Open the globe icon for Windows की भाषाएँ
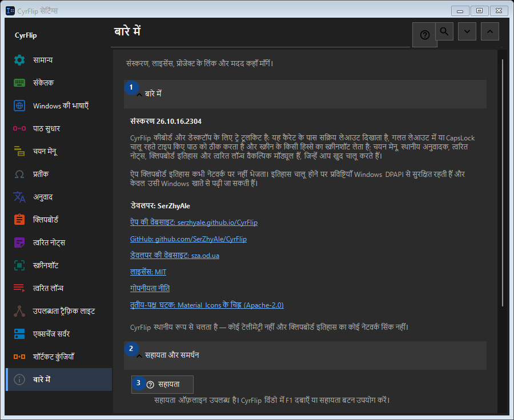514x420 pixels. tap(19, 106)
